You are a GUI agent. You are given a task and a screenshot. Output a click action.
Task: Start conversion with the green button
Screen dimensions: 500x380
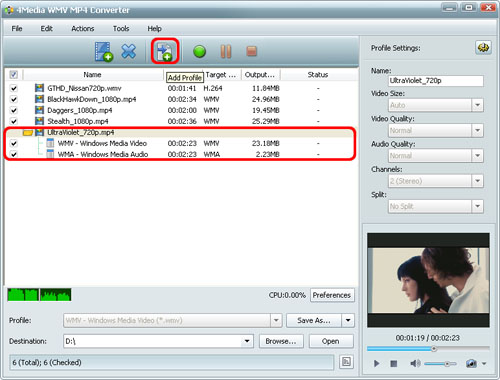199,52
